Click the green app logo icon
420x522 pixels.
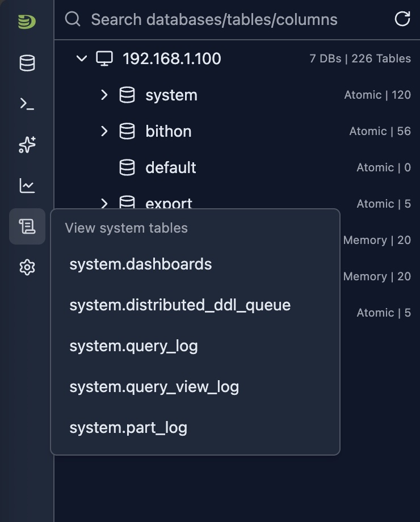(27, 22)
